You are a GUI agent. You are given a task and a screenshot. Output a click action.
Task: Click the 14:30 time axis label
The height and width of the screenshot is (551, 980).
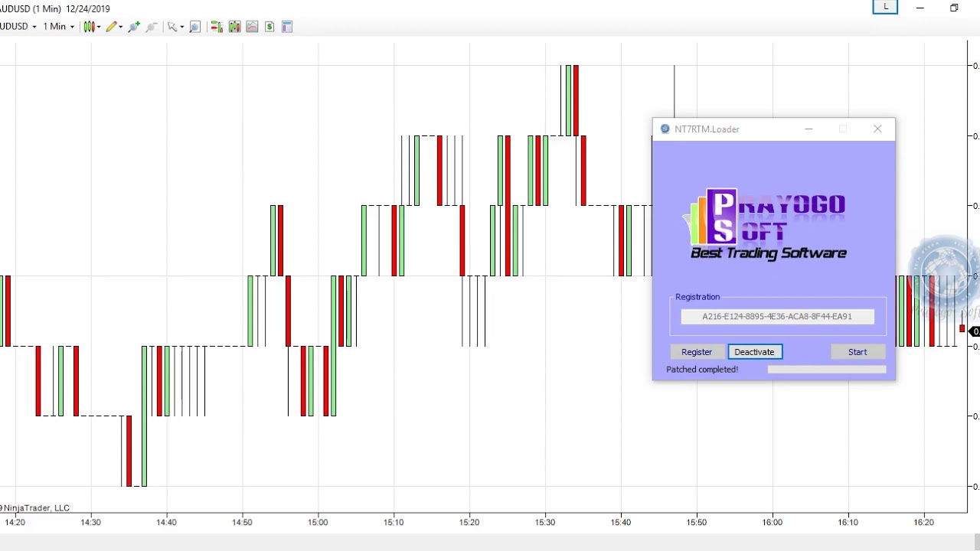[90, 522]
